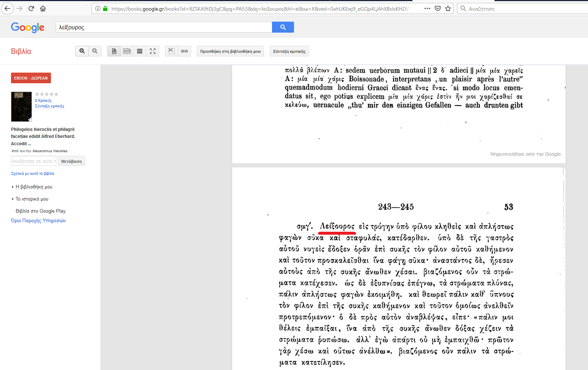Download free ebook via EBOOK - ΔΩΡΕΑΝ
The height and width of the screenshot is (370, 588).
point(31,78)
